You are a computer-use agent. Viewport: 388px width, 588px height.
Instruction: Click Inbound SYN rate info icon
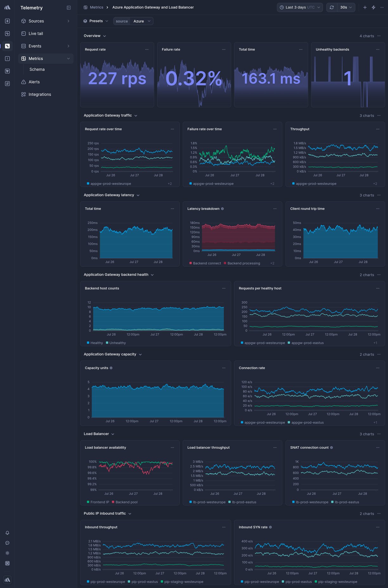click(270, 527)
